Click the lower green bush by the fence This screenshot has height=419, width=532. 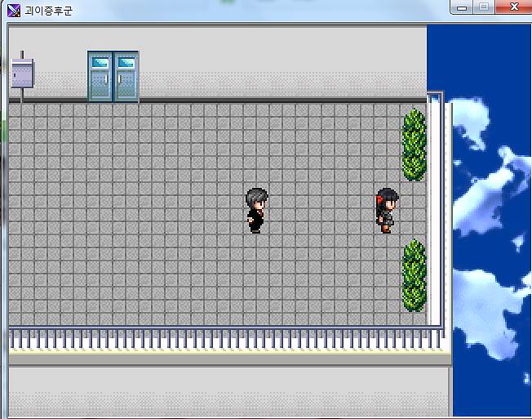click(x=414, y=275)
